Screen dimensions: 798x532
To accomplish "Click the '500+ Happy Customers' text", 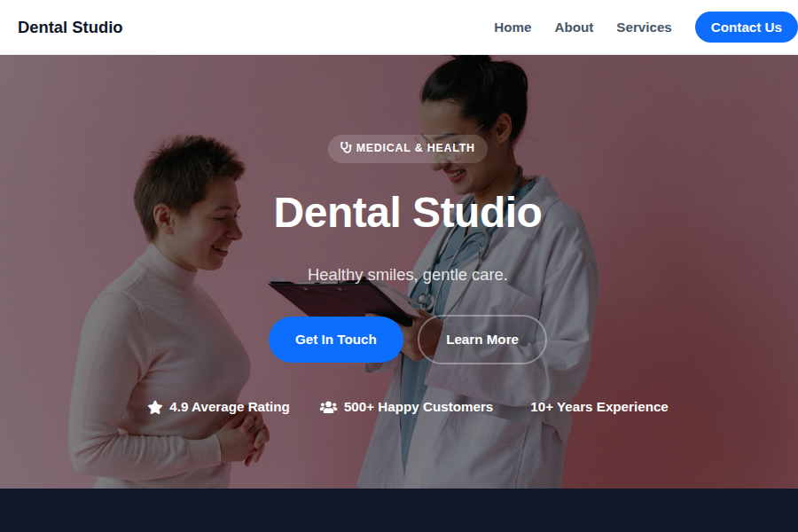I will [419, 407].
